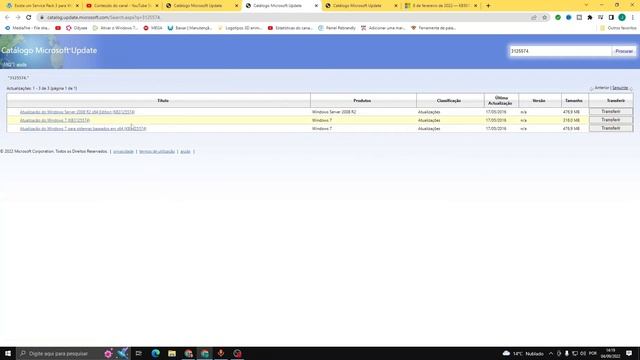Screen dimensions: 640x360
Task: Open the 'Windows Server 2008 R2 x64 Edition' update link
Action: (x=77, y=112)
